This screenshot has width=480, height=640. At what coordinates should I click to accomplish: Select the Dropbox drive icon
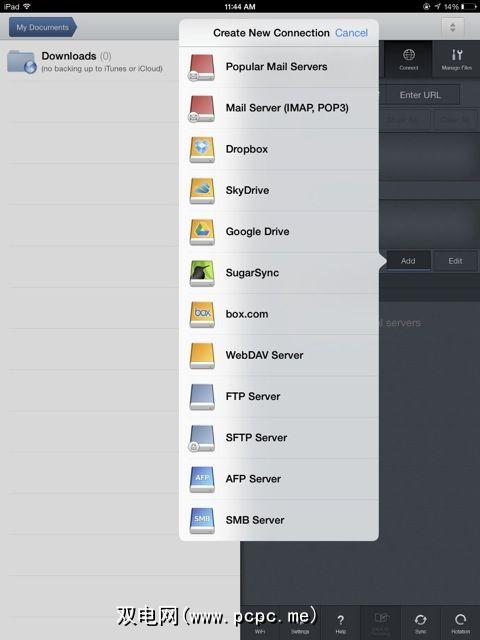pyautogui.click(x=202, y=150)
